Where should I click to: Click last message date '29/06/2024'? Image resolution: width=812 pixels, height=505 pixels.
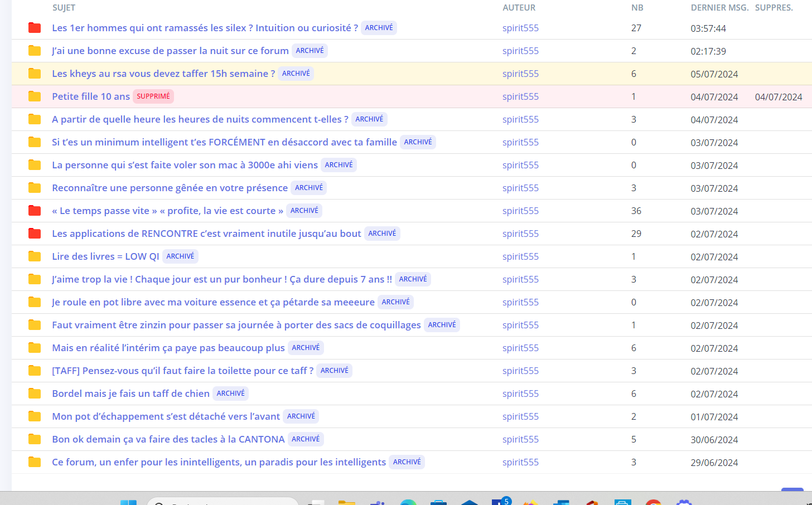[x=714, y=463]
